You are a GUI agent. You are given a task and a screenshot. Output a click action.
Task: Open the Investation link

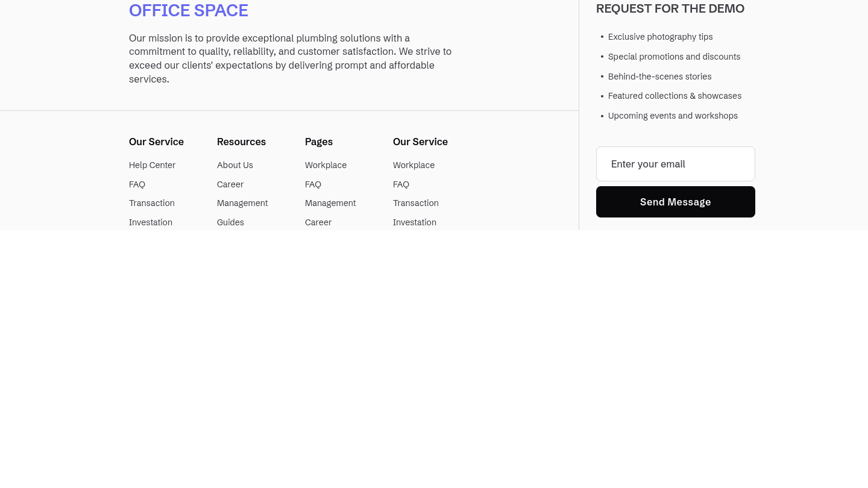[x=151, y=222]
